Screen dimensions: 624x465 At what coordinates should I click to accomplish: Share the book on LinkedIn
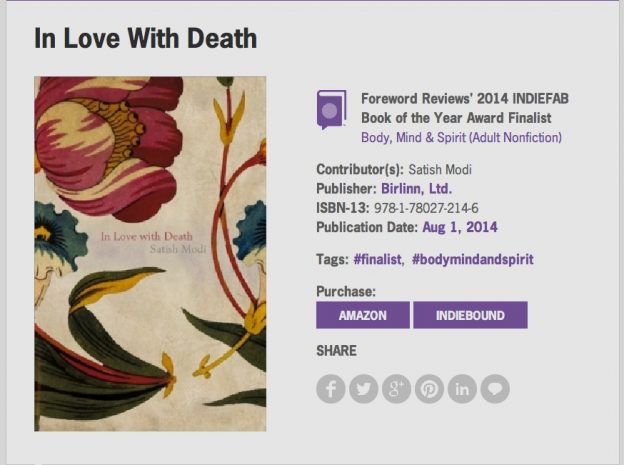462,389
